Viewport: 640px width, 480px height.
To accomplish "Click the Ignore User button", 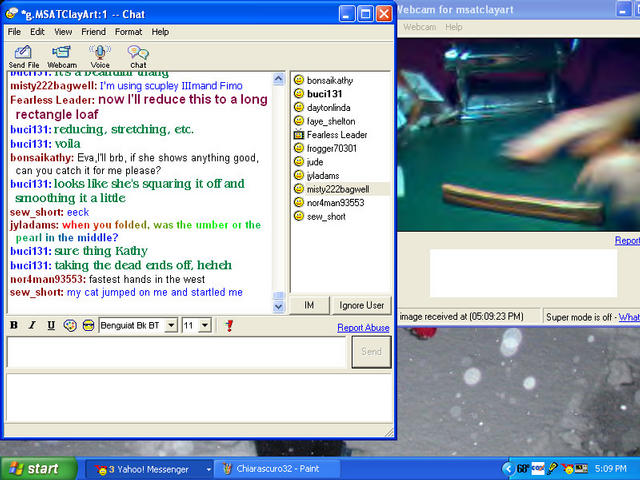I will [361, 305].
